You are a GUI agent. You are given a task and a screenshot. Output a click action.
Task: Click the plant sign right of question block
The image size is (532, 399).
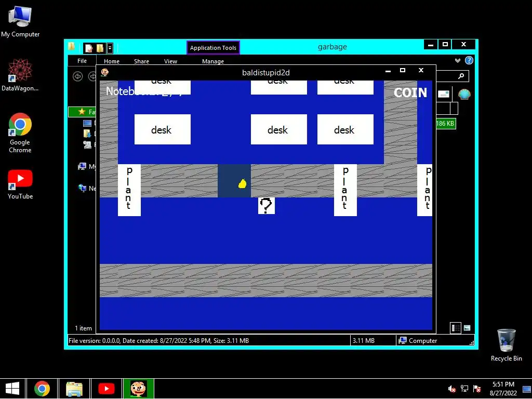345,190
